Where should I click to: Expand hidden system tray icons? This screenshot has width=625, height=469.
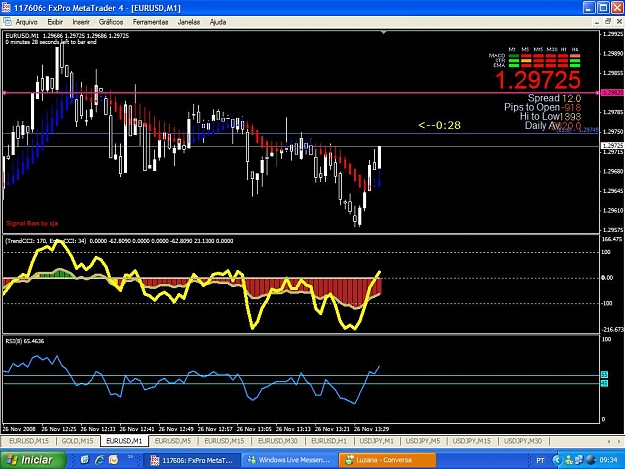[556, 460]
